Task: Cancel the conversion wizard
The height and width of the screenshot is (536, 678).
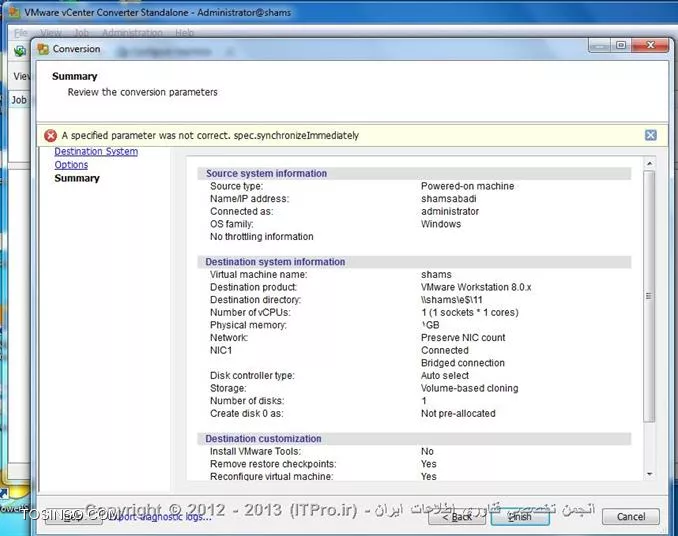Action: pyautogui.click(x=631, y=517)
